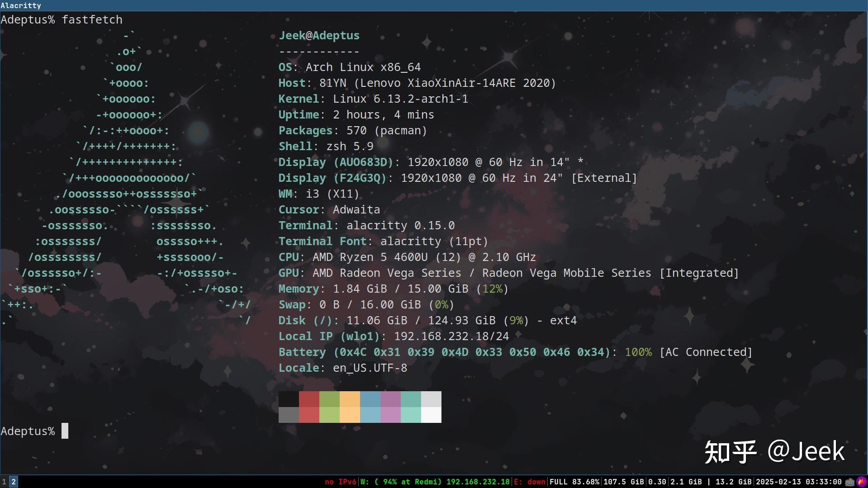This screenshot has height=488, width=868.
Task: Click the red swatch in the color palette
Action: tap(309, 406)
